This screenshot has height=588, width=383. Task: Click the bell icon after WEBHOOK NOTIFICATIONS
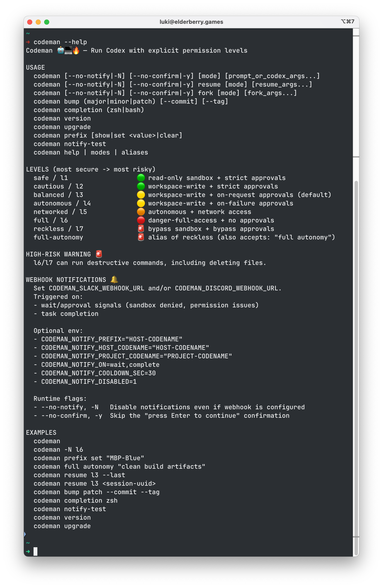[x=114, y=279]
